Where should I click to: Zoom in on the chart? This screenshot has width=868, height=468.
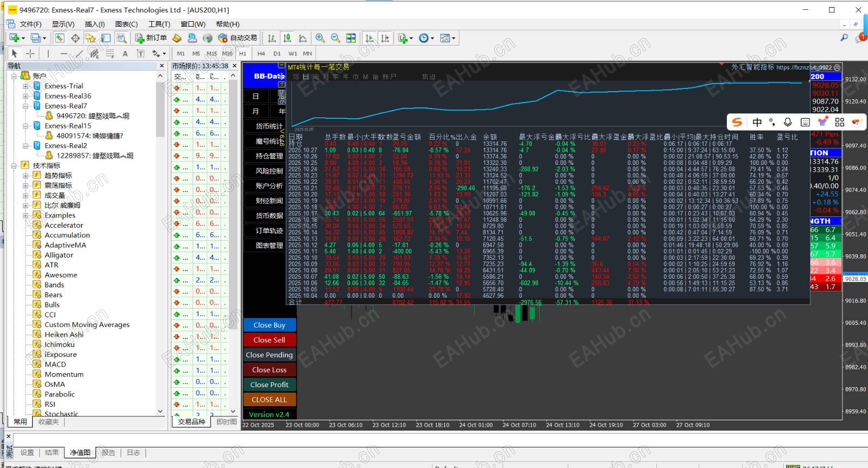320,38
